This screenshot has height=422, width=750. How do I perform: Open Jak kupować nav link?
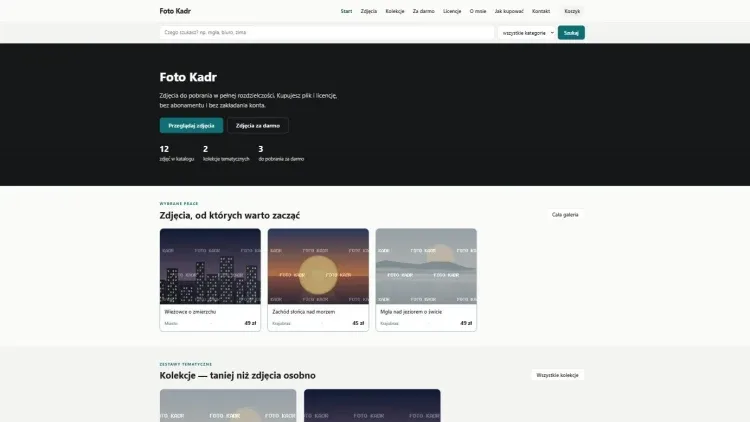point(509,11)
